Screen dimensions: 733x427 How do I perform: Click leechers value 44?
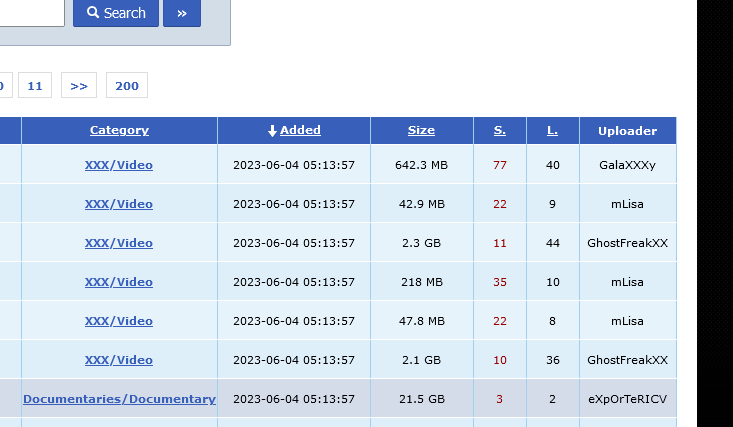point(553,243)
